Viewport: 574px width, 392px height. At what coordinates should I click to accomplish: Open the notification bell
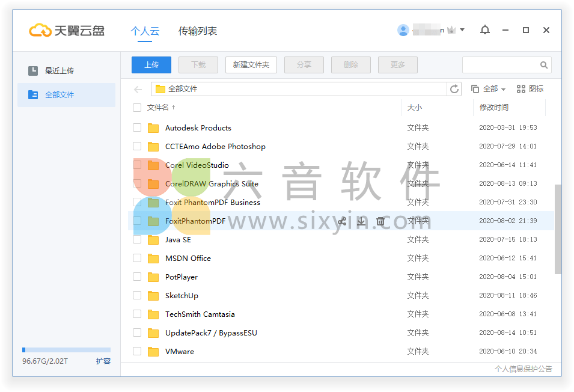coord(485,29)
